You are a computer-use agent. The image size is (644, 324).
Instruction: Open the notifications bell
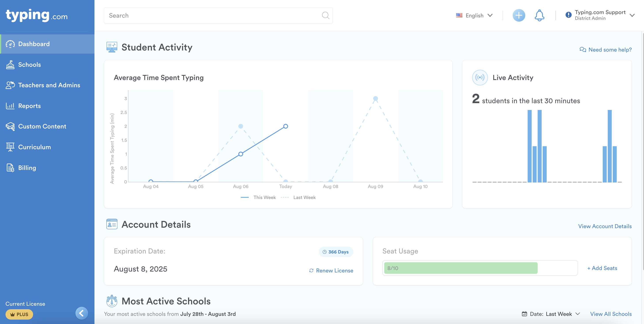point(539,15)
